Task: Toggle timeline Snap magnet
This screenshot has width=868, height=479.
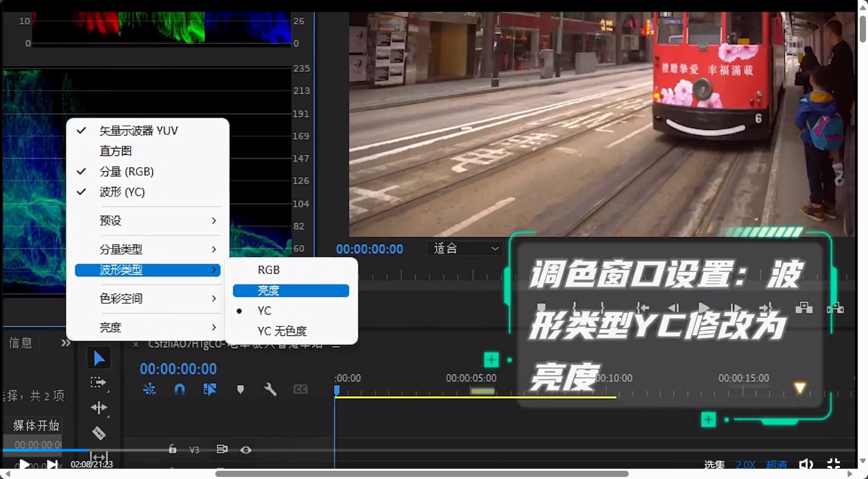Action: 180,389
